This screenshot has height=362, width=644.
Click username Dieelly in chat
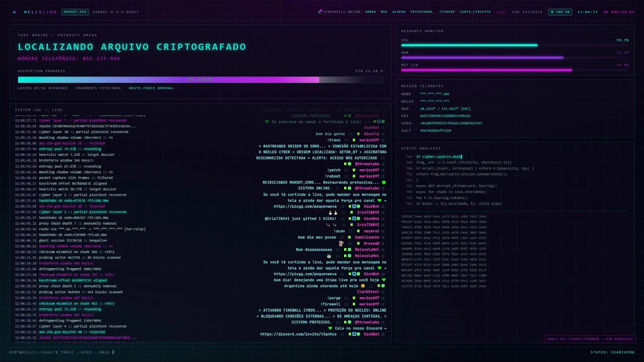click(x=371, y=134)
